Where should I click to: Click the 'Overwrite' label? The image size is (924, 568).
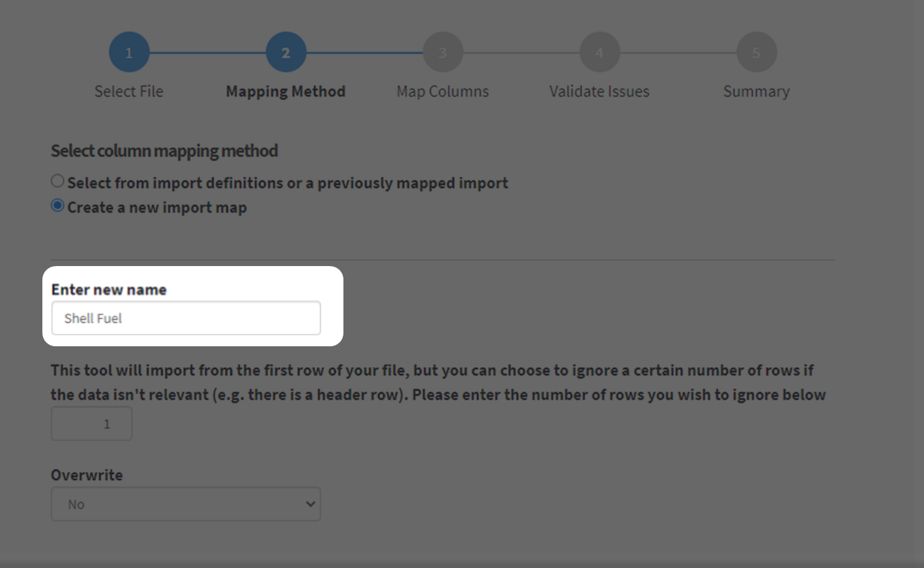click(x=87, y=475)
